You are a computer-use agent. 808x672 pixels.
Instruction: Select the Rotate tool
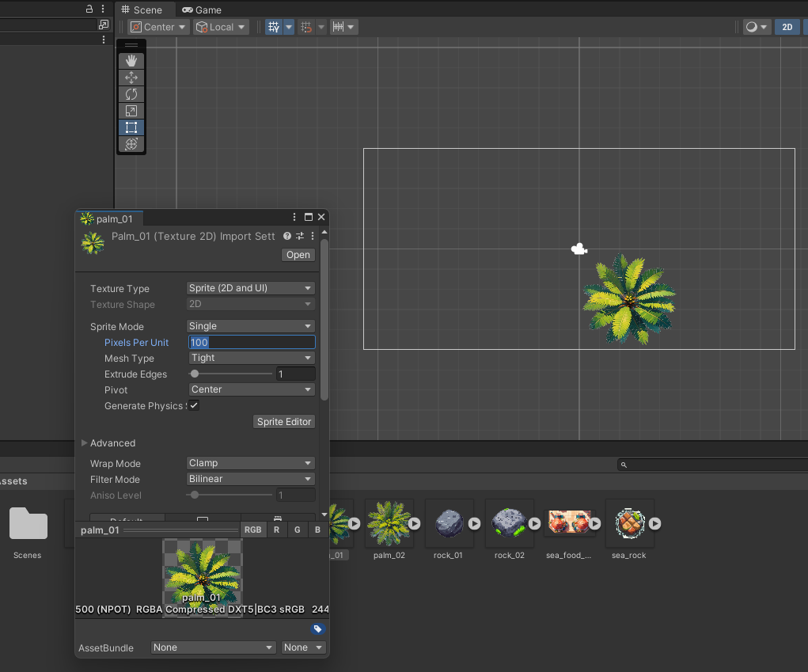point(131,94)
